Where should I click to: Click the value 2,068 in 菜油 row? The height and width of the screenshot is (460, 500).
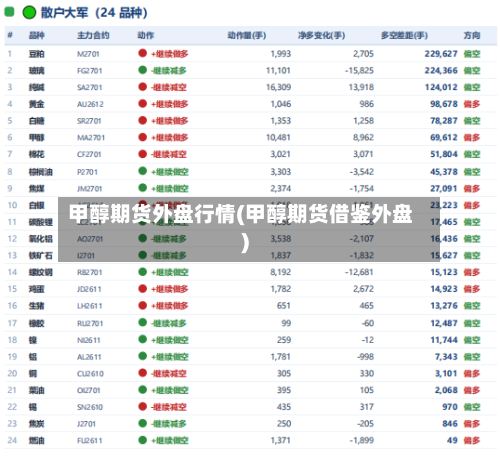(446, 390)
